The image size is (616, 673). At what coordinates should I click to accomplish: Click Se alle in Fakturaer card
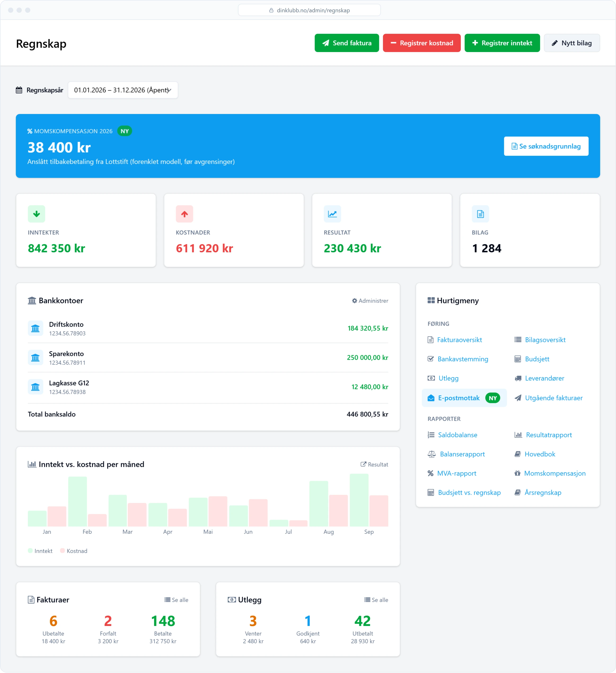tap(176, 600)
